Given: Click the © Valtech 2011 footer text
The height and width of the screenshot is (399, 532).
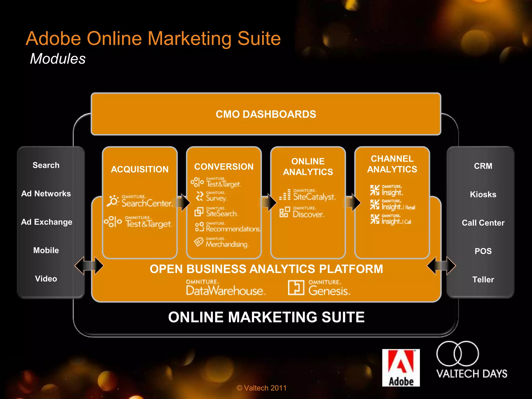Looking at the screenshot, I should coord(262,388).
